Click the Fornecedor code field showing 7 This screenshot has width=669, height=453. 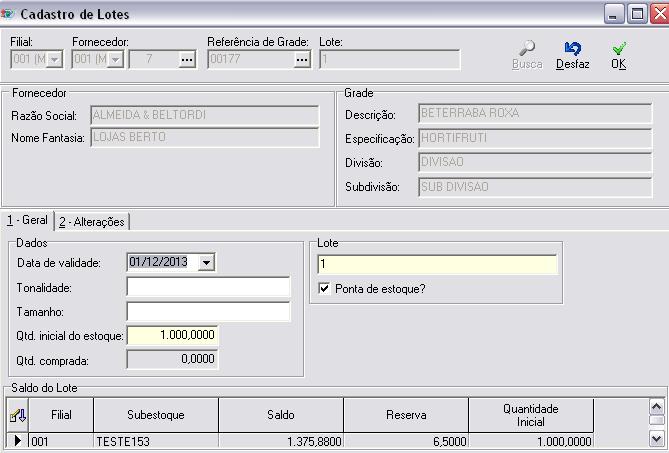pyautogui.click(x=154, y=59)
